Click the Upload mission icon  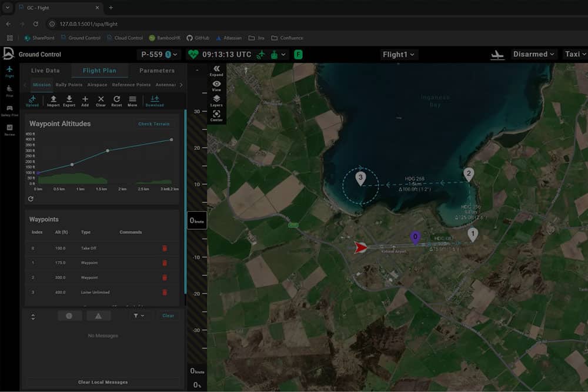[32, 99]
